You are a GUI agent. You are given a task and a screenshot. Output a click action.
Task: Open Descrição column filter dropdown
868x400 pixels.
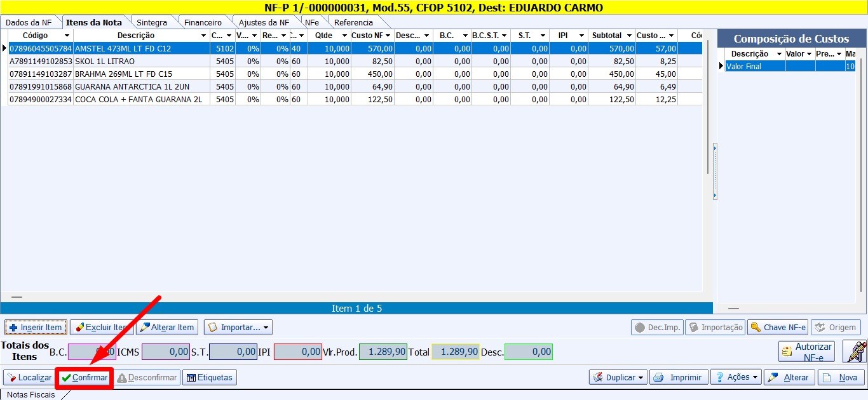tap(203, 36)
